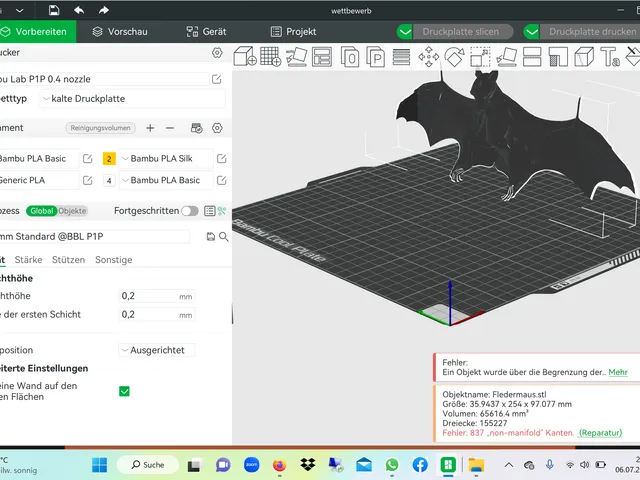Edit the Bambu Lab P1P printer preset
640x480 pixels.
pos(217,79)
